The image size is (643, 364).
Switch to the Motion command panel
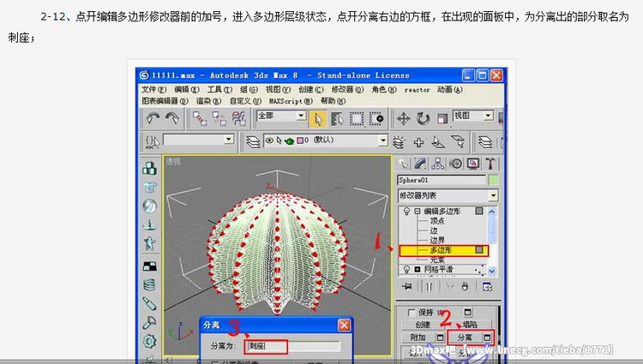tap(455, 164)
